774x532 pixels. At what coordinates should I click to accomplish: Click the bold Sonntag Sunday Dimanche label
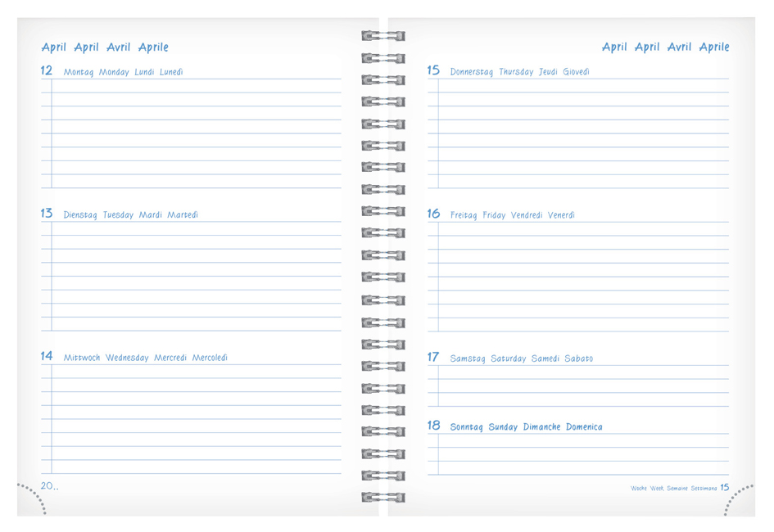pyautogui.click(x=526, y=427)
